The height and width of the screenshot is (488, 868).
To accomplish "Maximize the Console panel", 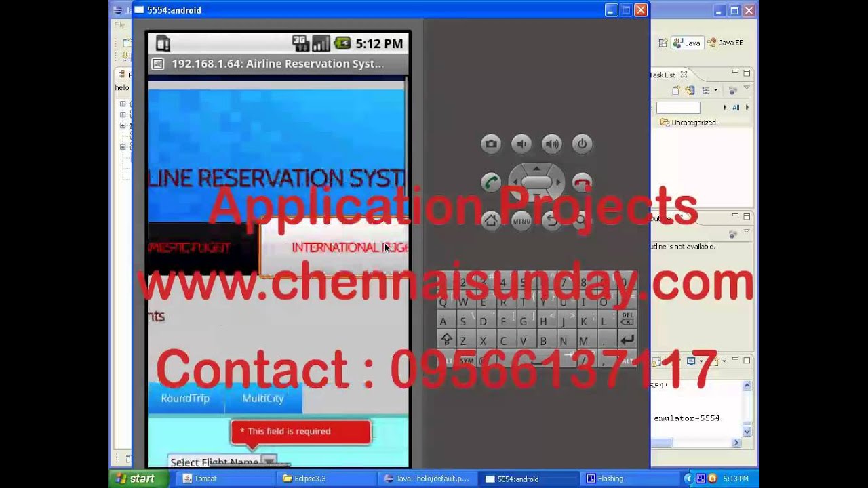I will [747, 361].
